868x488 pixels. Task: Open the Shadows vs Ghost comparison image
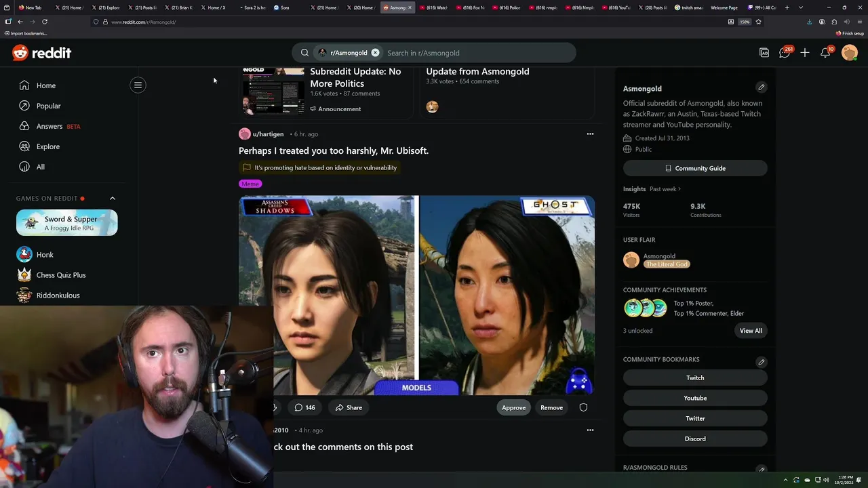coord(416,296)
